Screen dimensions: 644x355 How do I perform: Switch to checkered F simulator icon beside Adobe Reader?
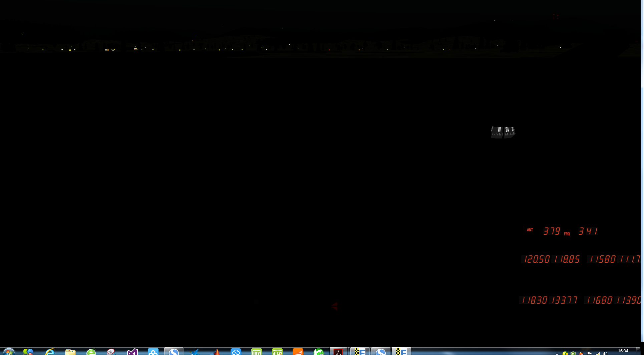pyautogui.click(x=360, y=352)
